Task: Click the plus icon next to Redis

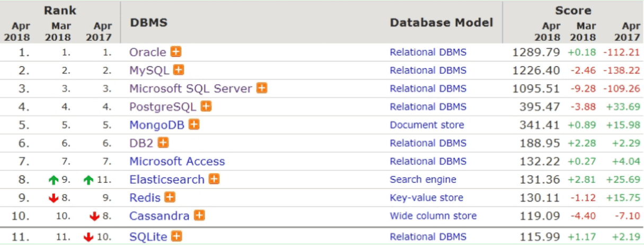Action: coord(170,197)
